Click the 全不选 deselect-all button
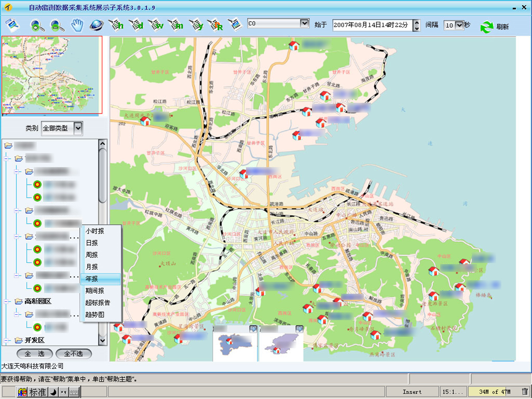 pos(74,354)
